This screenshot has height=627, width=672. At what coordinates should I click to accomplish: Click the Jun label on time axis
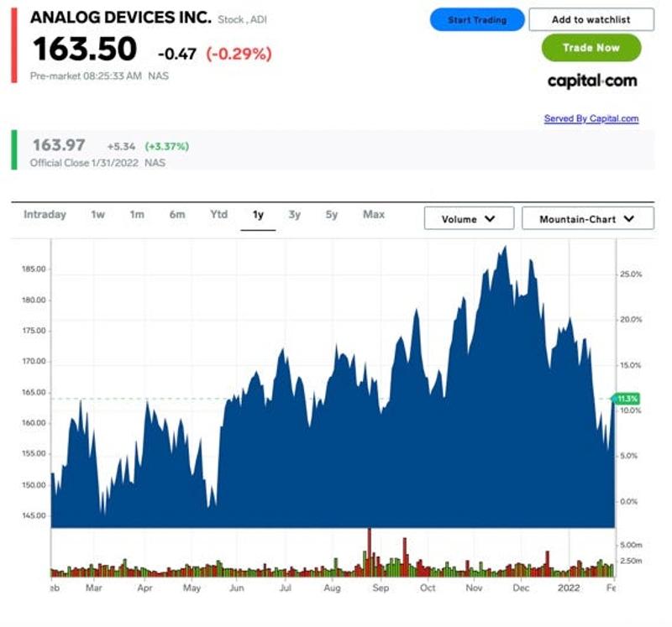(237, 588)
